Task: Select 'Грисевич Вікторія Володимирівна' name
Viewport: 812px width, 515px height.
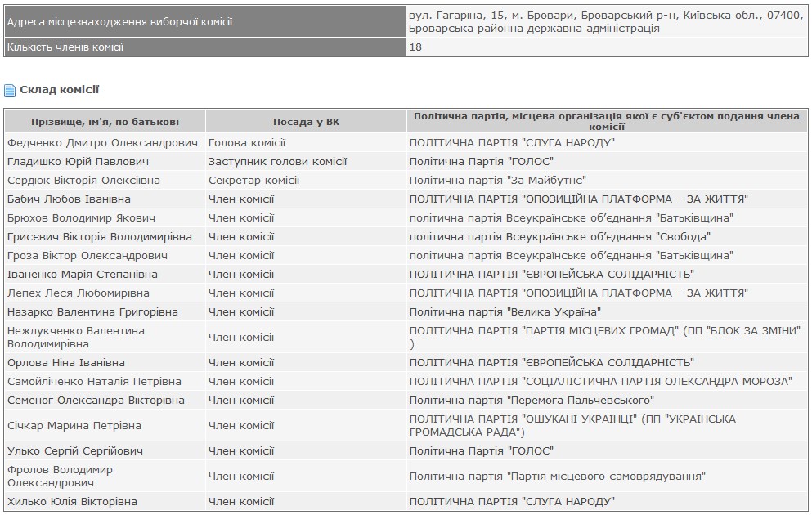Action: click(x=100, y=237)
